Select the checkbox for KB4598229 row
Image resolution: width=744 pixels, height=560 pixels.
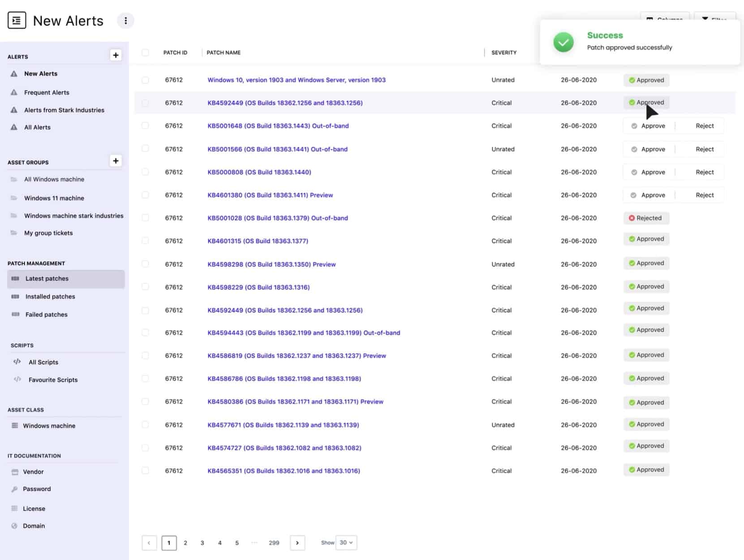point(145,287)
